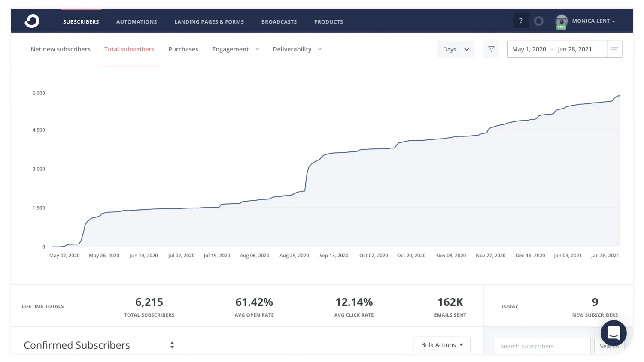Click the Search subscribers input field
This screenshot has height=362, width=644.
coord(542,346)
